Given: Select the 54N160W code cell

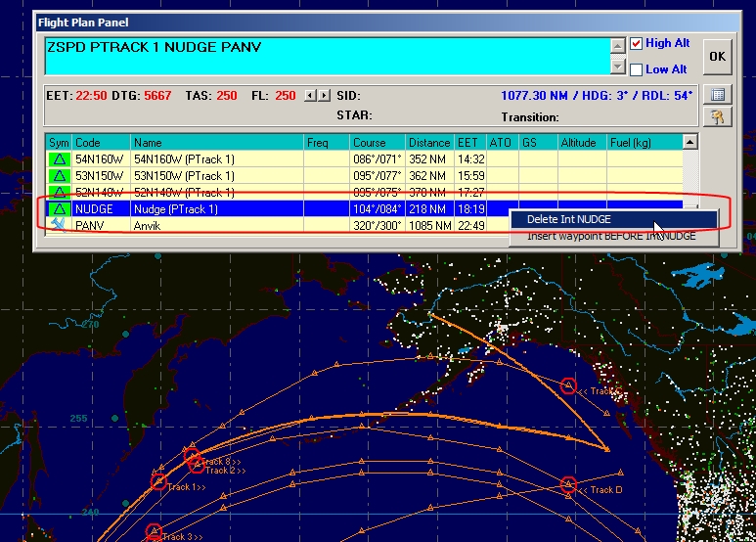Looking at the screenshot, I should click(102, 159).
